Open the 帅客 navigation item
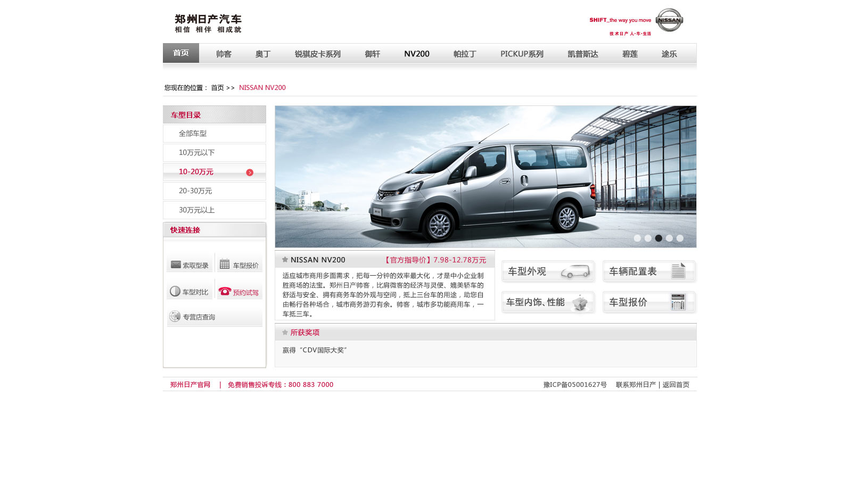 224,54
